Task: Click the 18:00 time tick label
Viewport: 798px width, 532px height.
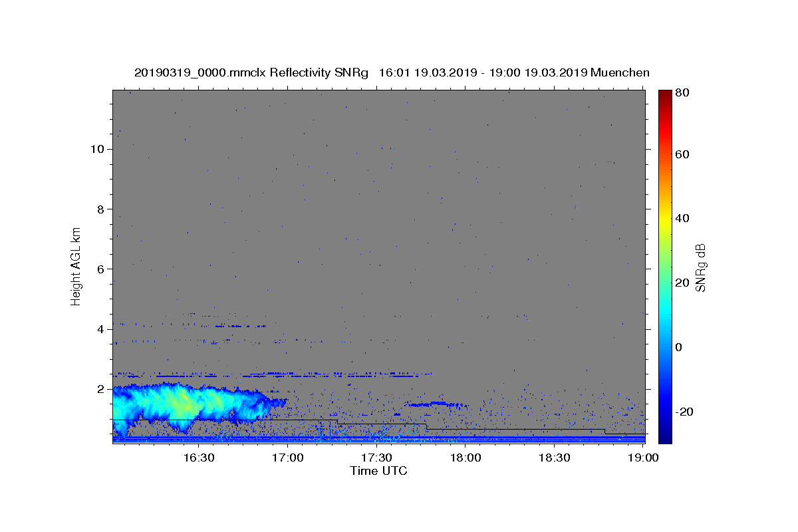Action: point(465,458)
